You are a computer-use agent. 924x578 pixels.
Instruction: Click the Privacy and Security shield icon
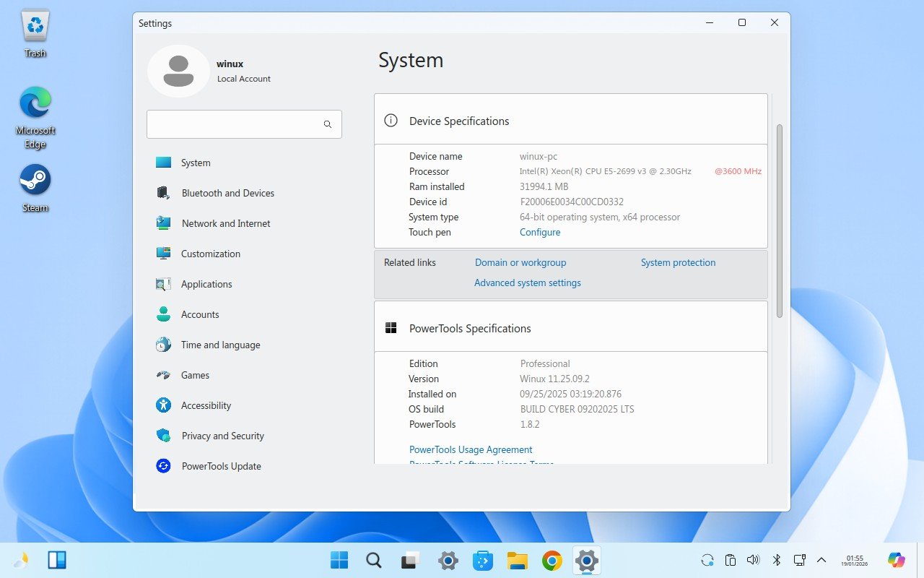(x=164, y=436)
